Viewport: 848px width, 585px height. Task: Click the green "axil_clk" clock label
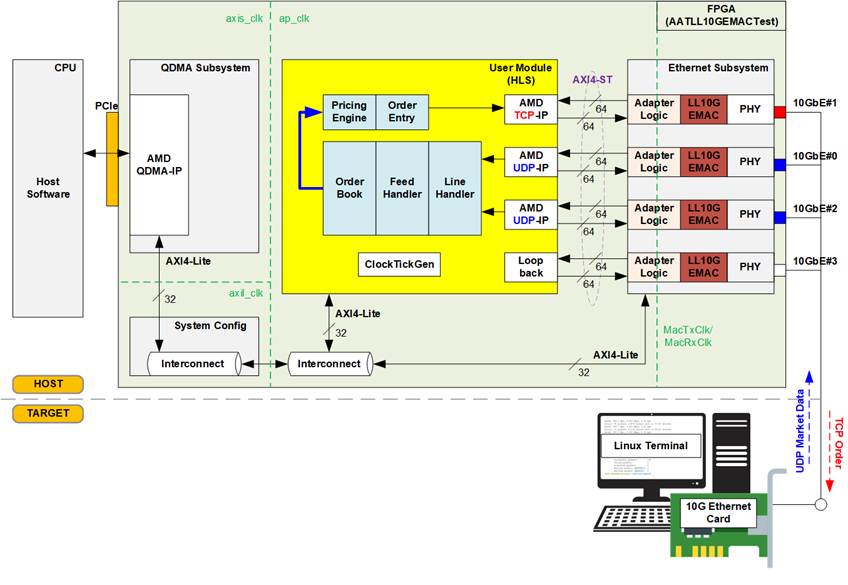pos(246,293)
